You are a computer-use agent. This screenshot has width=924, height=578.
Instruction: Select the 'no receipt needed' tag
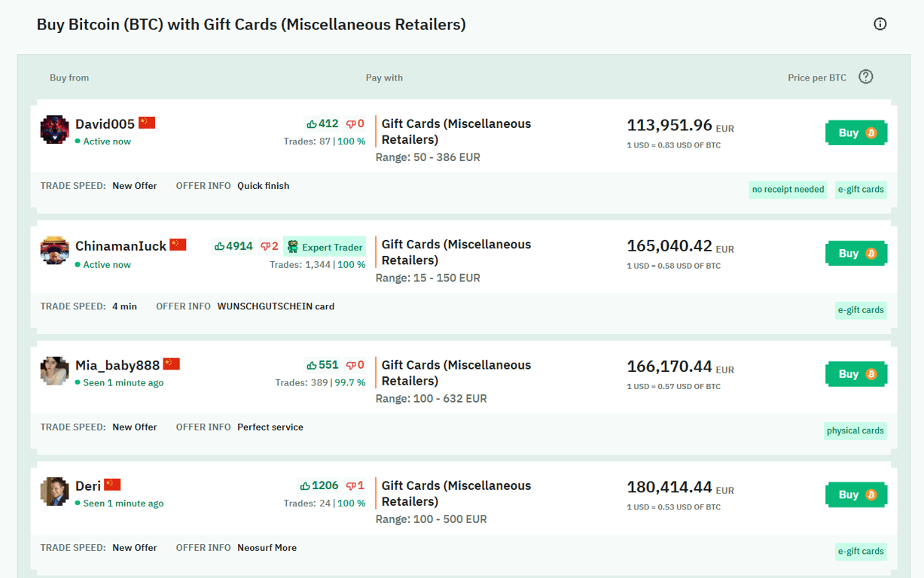(x=788, y=190)
